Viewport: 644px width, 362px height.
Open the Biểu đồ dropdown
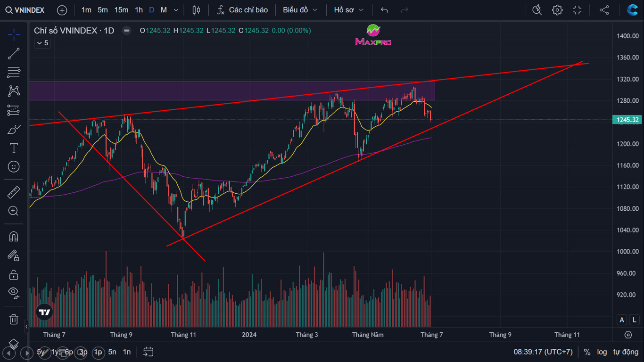tap(300, 10)
